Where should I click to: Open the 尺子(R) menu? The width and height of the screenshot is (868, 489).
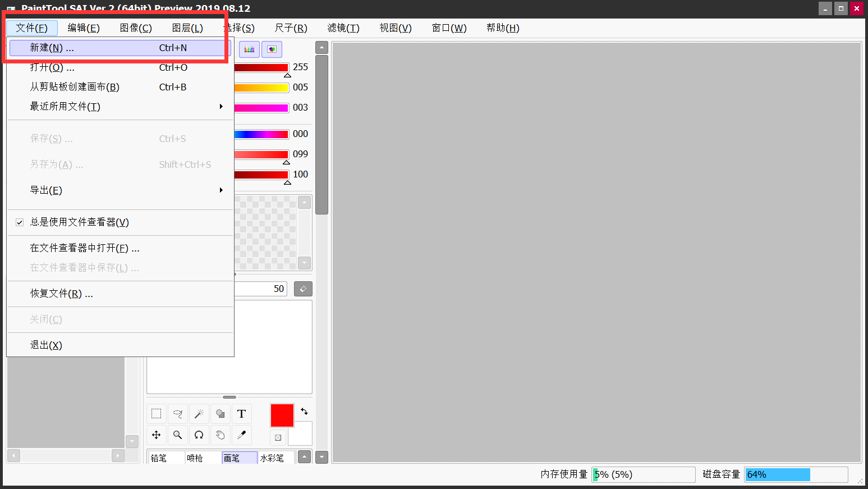291,28
